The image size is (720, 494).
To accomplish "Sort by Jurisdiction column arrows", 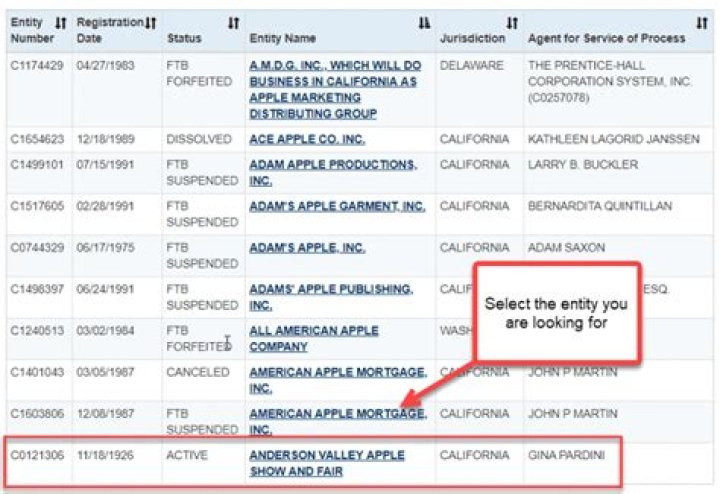I will pos(511,22).
